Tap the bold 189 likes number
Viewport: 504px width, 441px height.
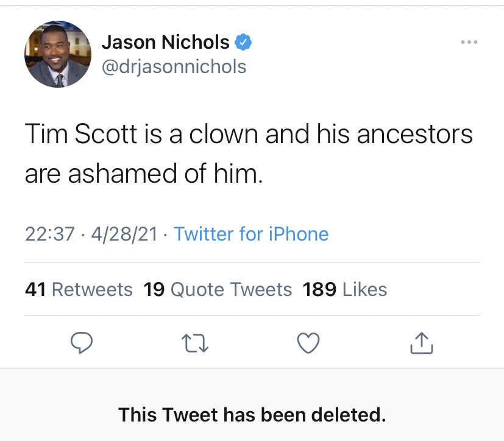point(319,289)
